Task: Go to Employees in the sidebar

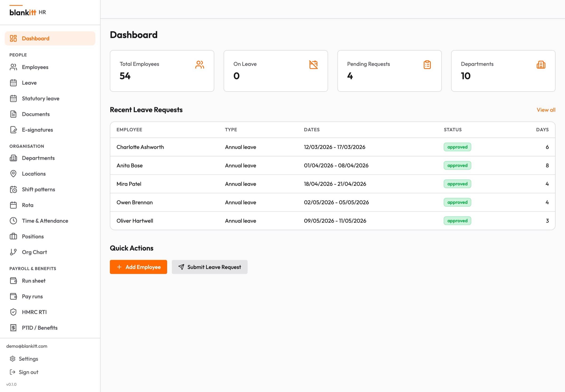Action: click(50, 67)
